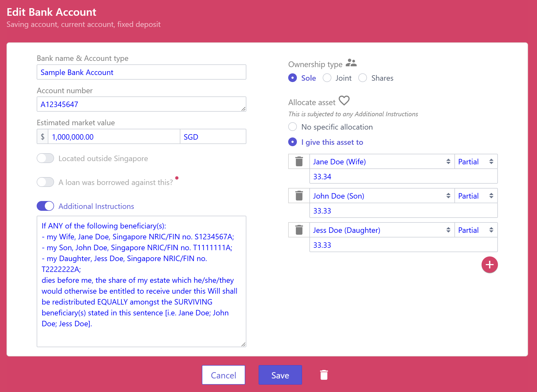Expand Jess Doe (Daughter) beneficiary selector
Screen dimensions: 537x392
click(x=382, y=230)
